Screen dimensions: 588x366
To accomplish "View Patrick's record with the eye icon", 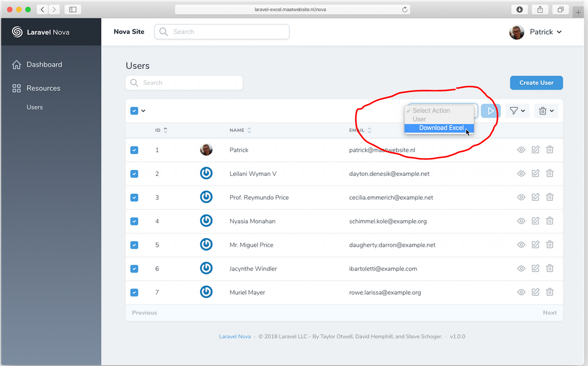I will click(x=521, y=150).
